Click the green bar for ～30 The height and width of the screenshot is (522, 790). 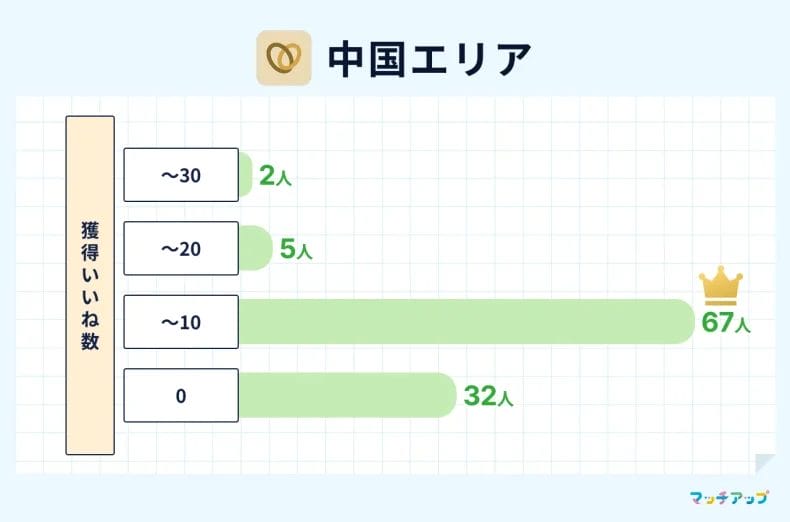point(245,175)
